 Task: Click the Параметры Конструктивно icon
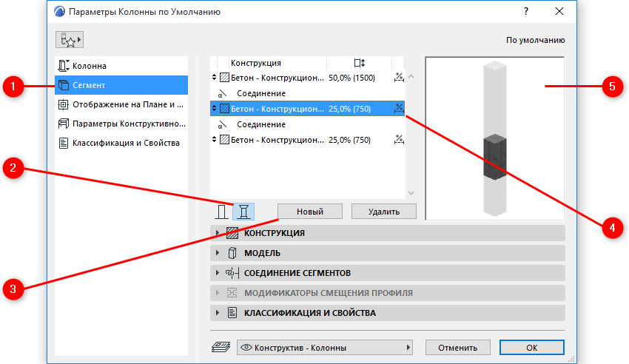(x=64, y=124)
